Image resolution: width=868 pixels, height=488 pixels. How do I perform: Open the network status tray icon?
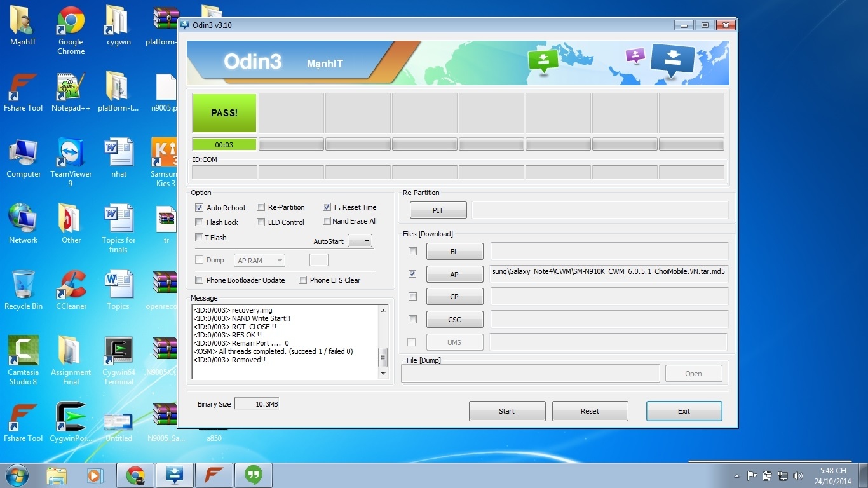coord(783,476)
